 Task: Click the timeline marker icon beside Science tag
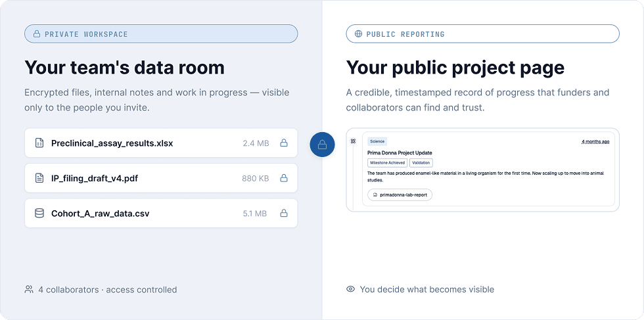tap(354, 141)
